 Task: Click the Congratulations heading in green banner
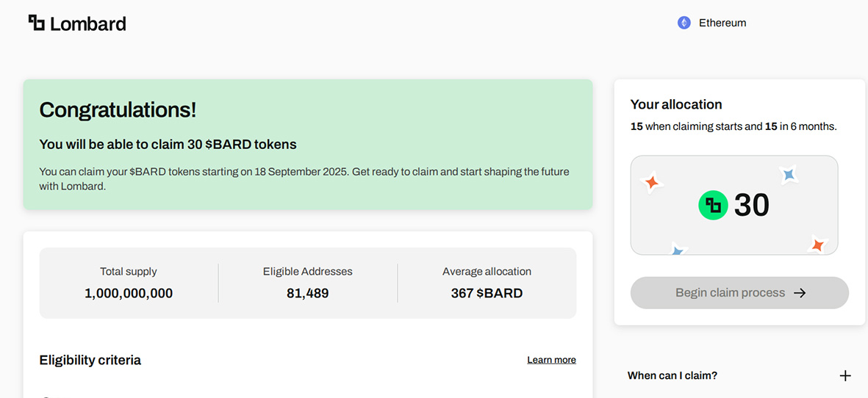[x=118, y=110]
